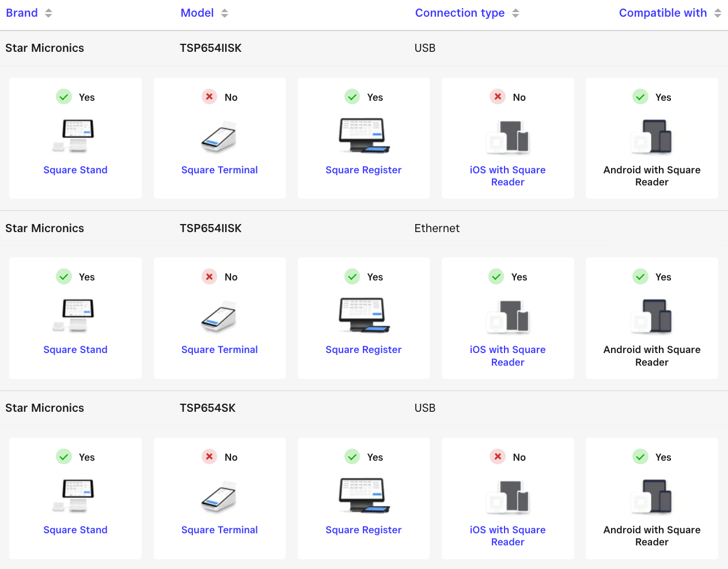Click Square Stand device image, TSP654SK row
Screen dimensions: 728x569
point(73,496)
